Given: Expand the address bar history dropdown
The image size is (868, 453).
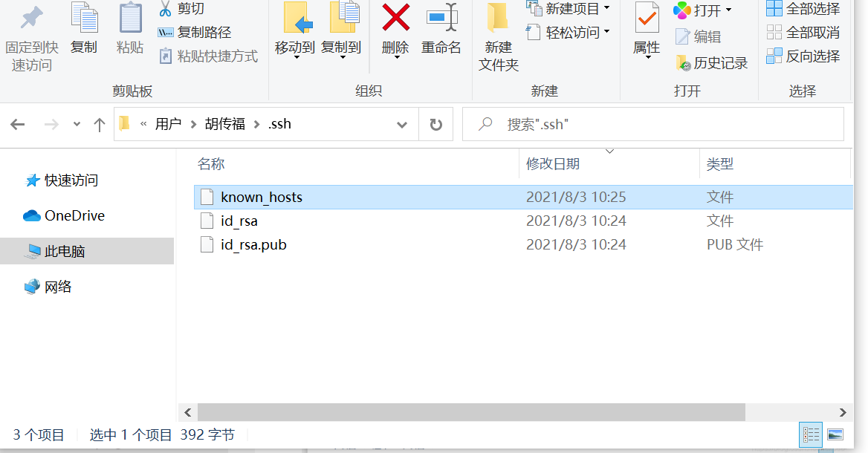Looking at the screenshot, I should click(402, 125).
